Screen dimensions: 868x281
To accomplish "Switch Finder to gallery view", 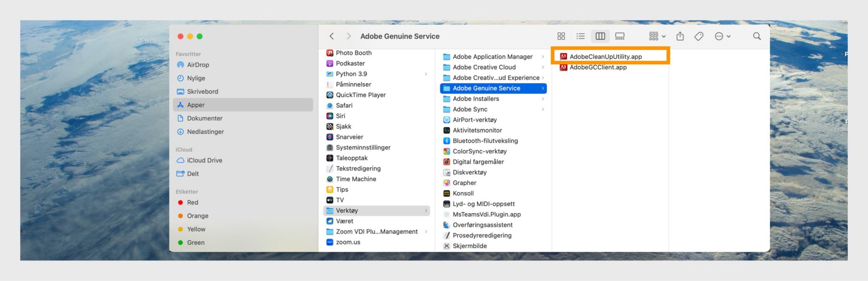I will [x=620, y=36].
